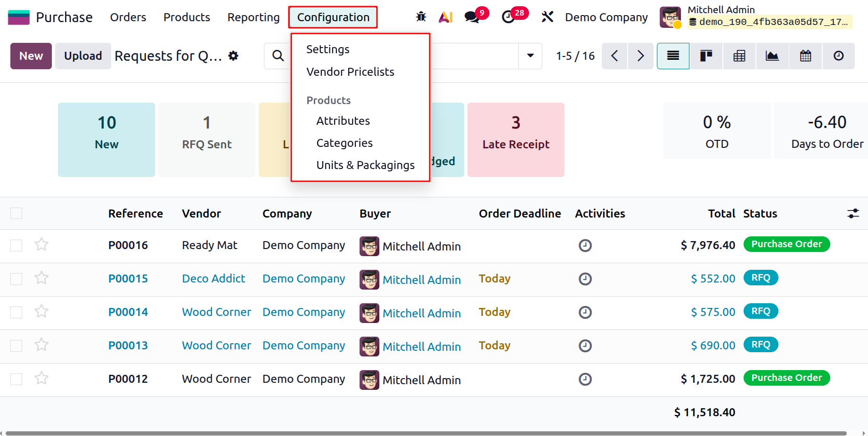Click the New button

pyautogui.click(x=31, y=56)
